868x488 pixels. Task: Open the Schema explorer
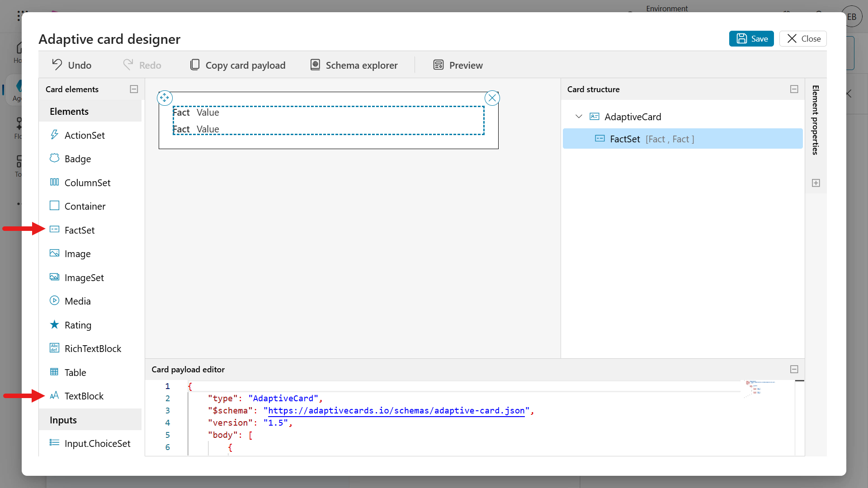(354, 65)
